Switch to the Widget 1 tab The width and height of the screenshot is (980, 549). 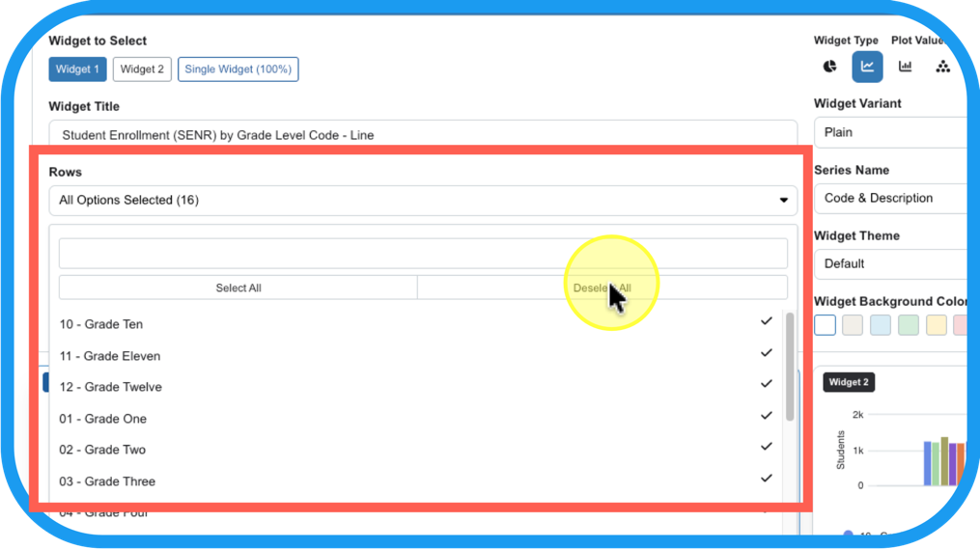tap(77, 69)
